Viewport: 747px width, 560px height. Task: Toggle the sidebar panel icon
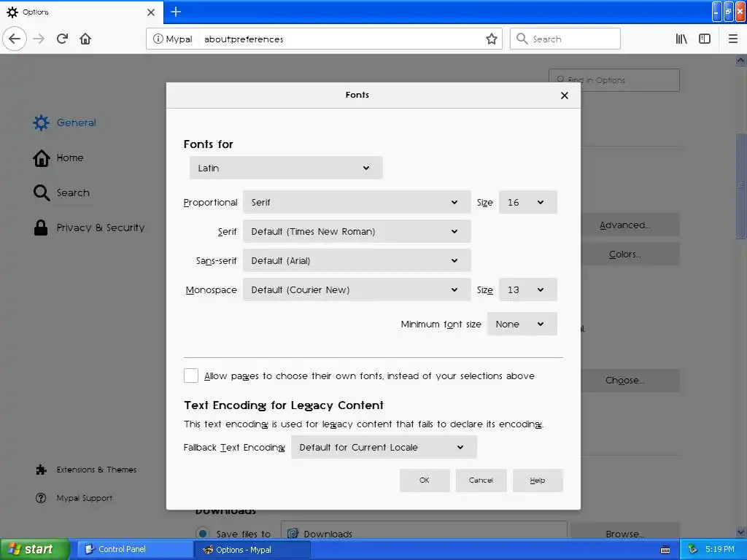pos(705,39)
